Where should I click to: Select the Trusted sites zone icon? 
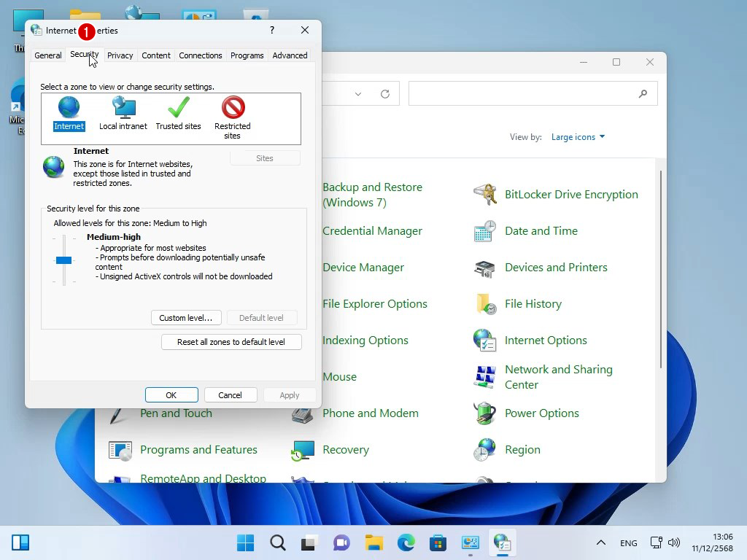[x=178, y=109]
